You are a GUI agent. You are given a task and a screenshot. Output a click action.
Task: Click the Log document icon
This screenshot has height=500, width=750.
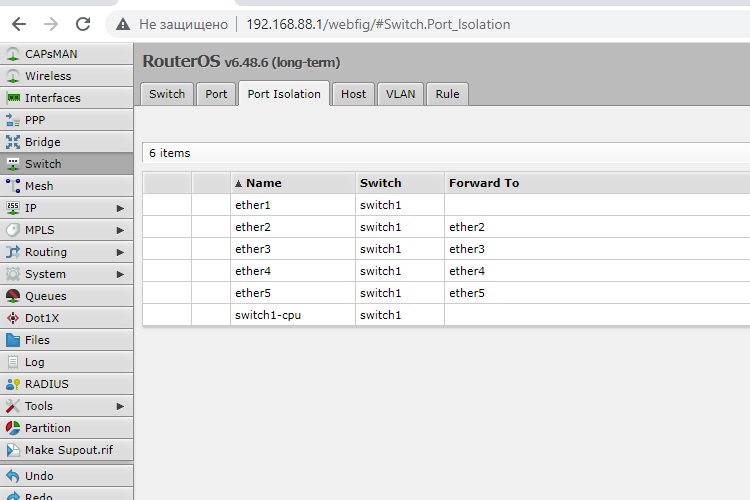coord(13,362)
